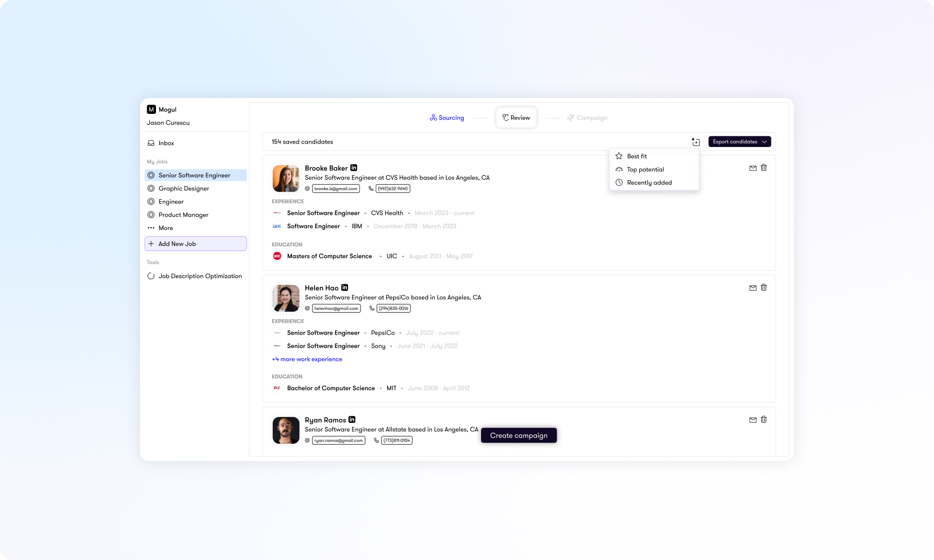Viewport: 934px width, 560px height.
Task: Select Recently added sorting option
Action: (x=649, y=182)
